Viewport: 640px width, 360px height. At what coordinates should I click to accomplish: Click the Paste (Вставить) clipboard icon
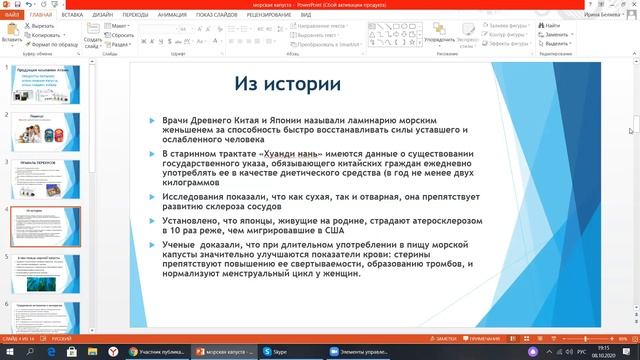[12, 30]
